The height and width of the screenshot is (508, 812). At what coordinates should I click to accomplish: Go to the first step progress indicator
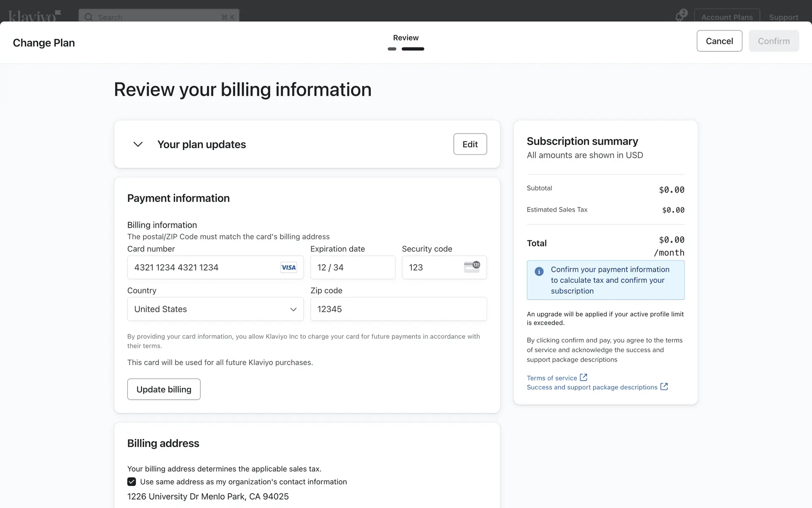coord(392,49)
